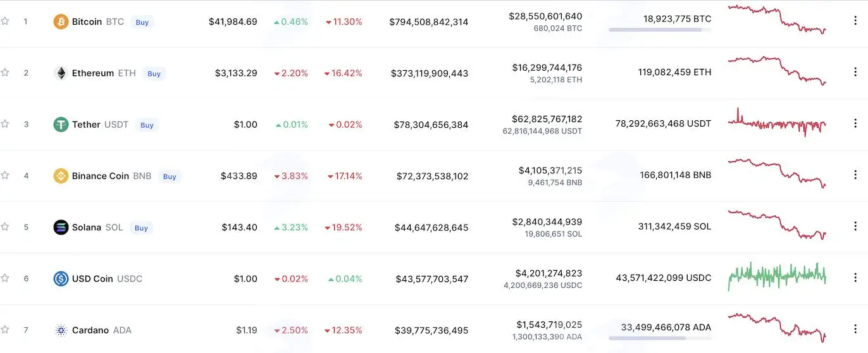Open the three-dot menu for Bitcoin
Screen dimensions: 868x353
pos(855,21)
